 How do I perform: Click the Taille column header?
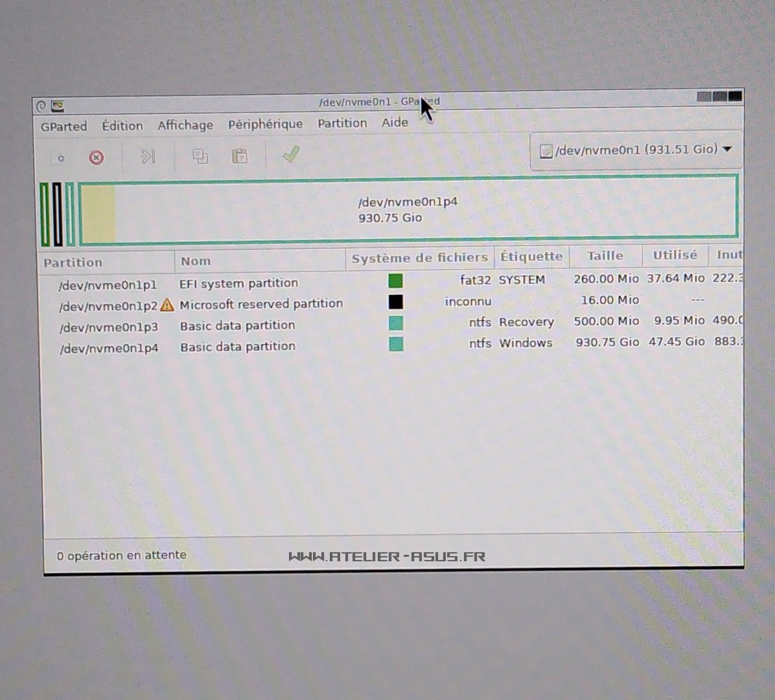[x=605, y=256]
